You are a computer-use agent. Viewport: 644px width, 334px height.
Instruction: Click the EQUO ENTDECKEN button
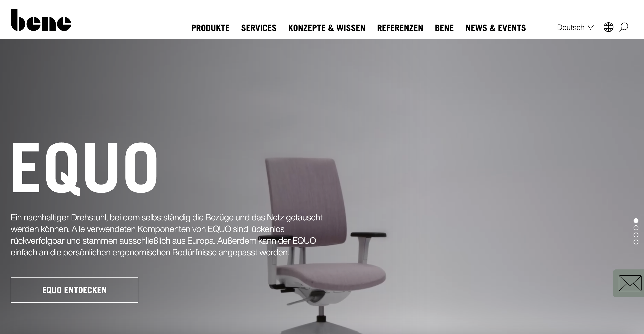pyautogui.click(x=74, y=290)
